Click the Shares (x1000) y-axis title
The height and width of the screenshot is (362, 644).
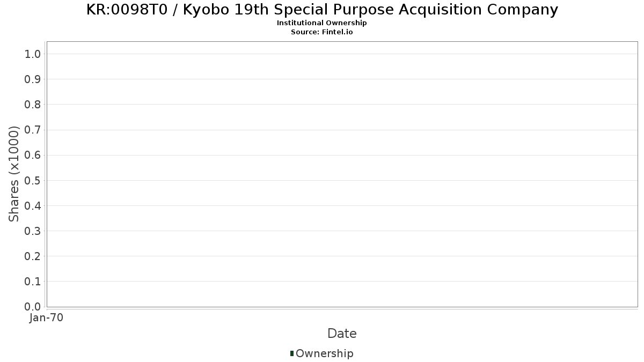pyautogui.click(x=14, y=174)
